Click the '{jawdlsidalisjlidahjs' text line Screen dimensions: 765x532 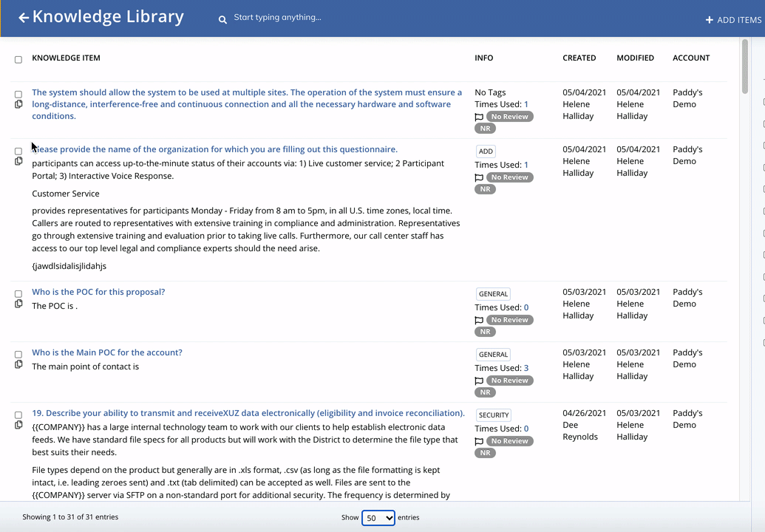click(69, 266)
